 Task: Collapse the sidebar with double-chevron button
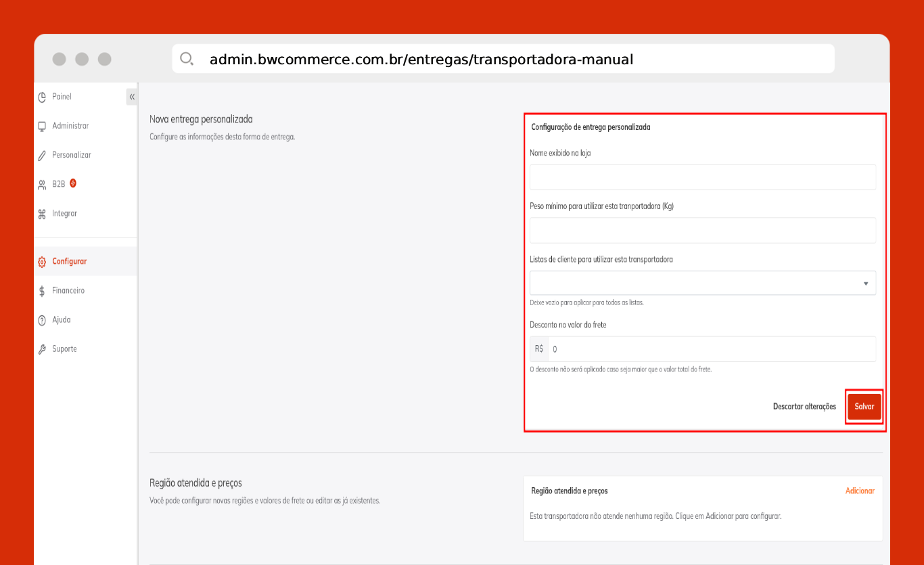[131, 97]
